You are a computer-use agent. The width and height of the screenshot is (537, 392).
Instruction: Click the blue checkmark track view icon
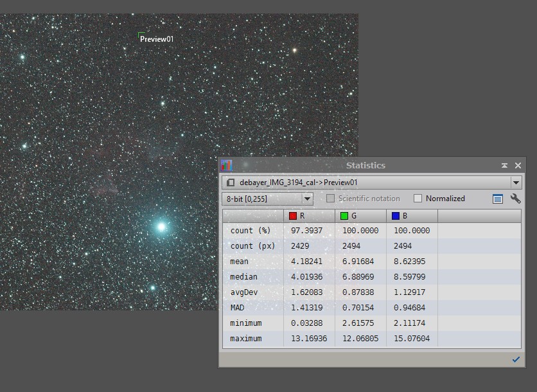516,359
